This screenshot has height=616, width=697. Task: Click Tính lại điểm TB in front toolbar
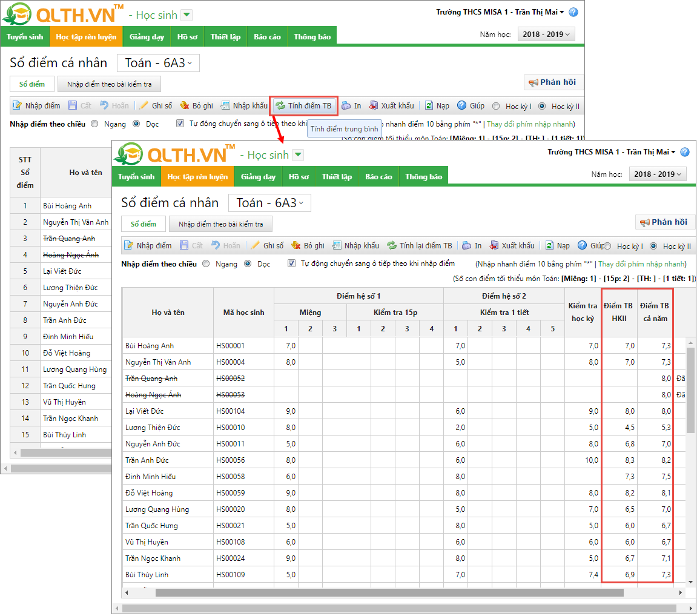tap(419, 245)
